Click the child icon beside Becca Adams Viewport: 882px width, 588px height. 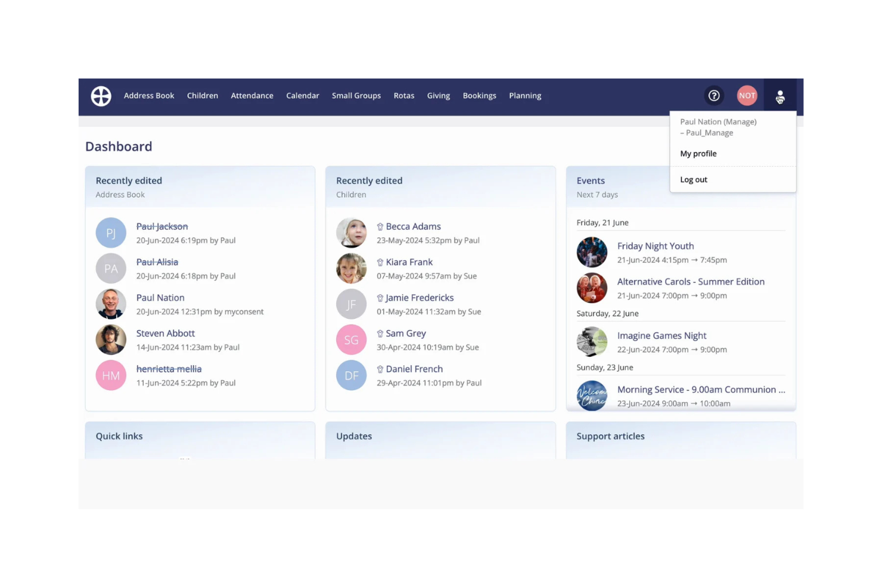[380, 226]
